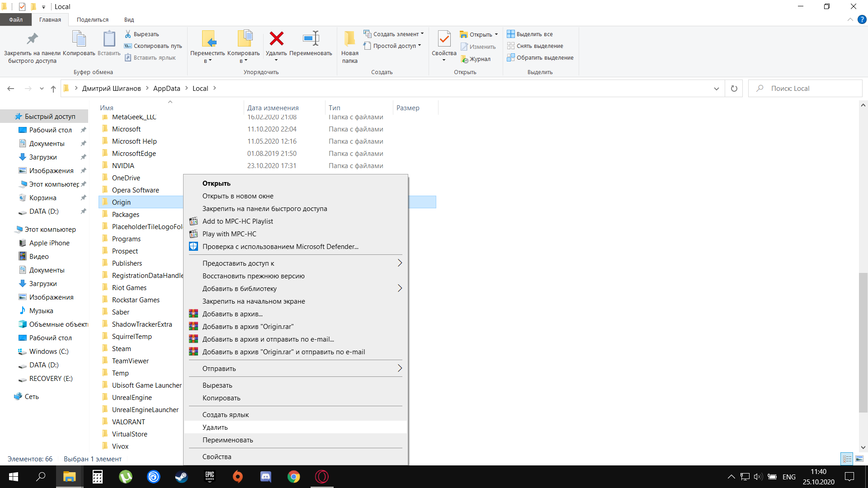The width and height of the screenshot is (868, 488).
Task: Open Discord from the taskbar
Action: [x=266, y=477]
